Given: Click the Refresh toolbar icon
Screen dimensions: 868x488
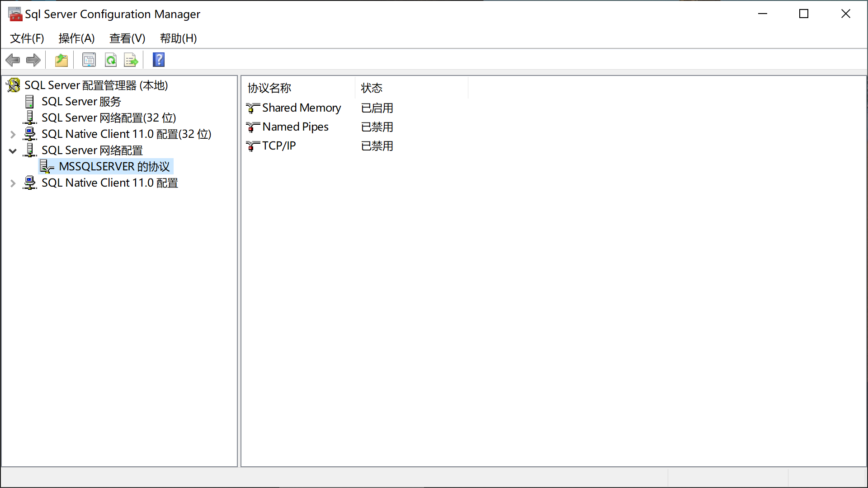Looking at the screenshot, I should click(x=111, y=60).
